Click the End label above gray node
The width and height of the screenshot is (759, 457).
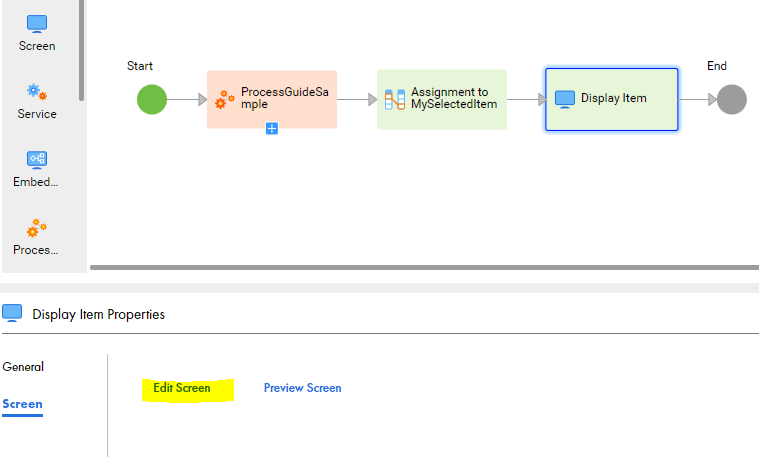(x=717, y=66)
